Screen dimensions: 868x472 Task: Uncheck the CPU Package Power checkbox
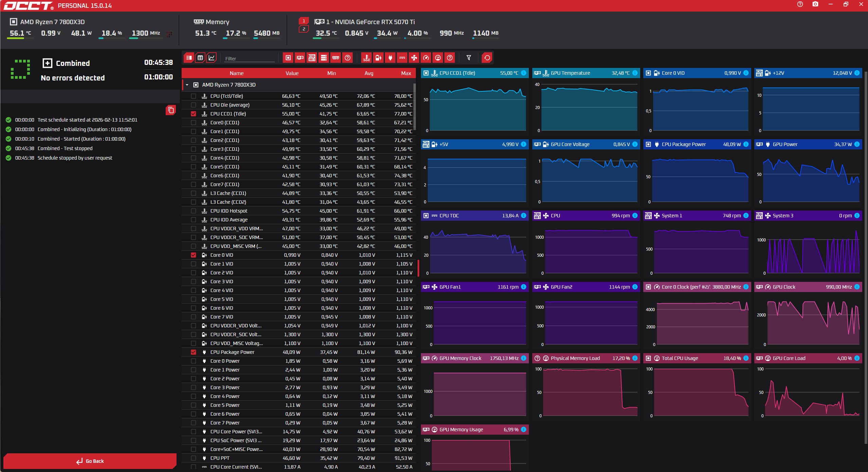pos(193,352)
